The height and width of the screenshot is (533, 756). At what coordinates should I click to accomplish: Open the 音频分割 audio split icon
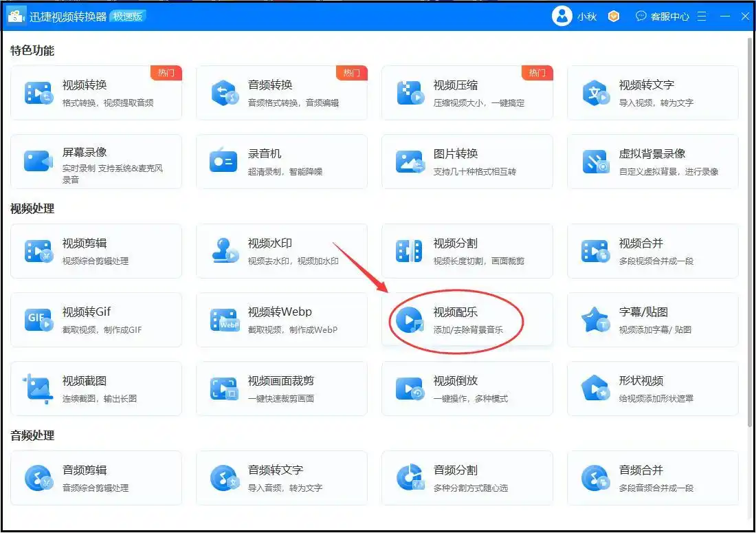click(410, 478)
